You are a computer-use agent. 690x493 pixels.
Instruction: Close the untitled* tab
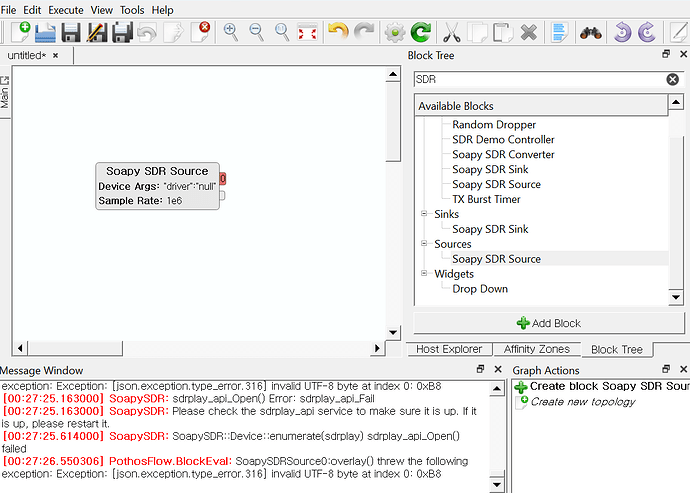tap(55, 55)
